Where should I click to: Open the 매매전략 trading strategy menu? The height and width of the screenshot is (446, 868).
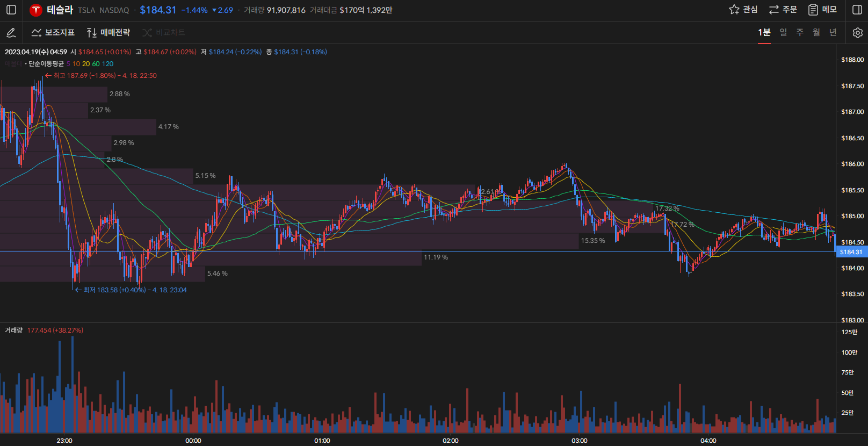tap(108, 33)
